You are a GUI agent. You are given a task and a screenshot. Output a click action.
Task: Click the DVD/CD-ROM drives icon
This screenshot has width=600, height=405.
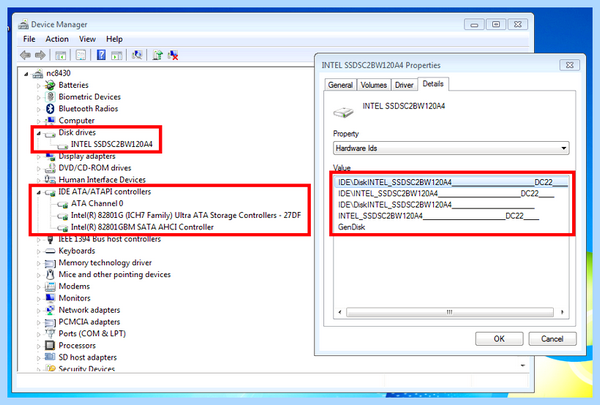50,168
